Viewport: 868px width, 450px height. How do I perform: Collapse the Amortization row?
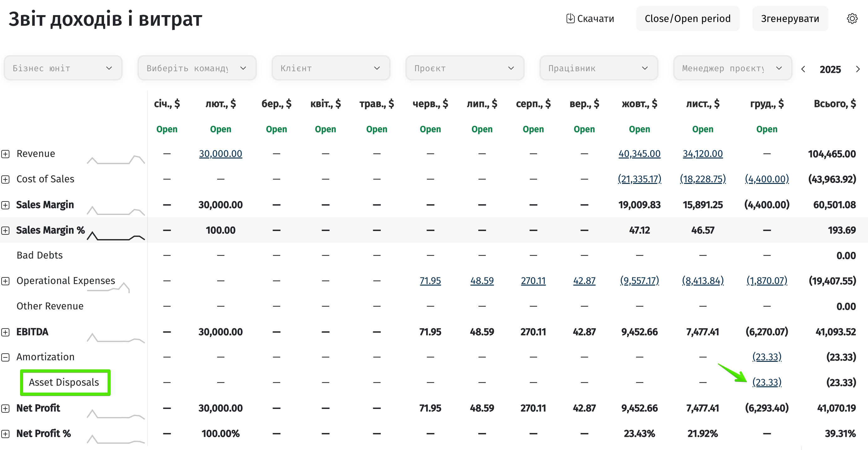[x=5, y=357]
